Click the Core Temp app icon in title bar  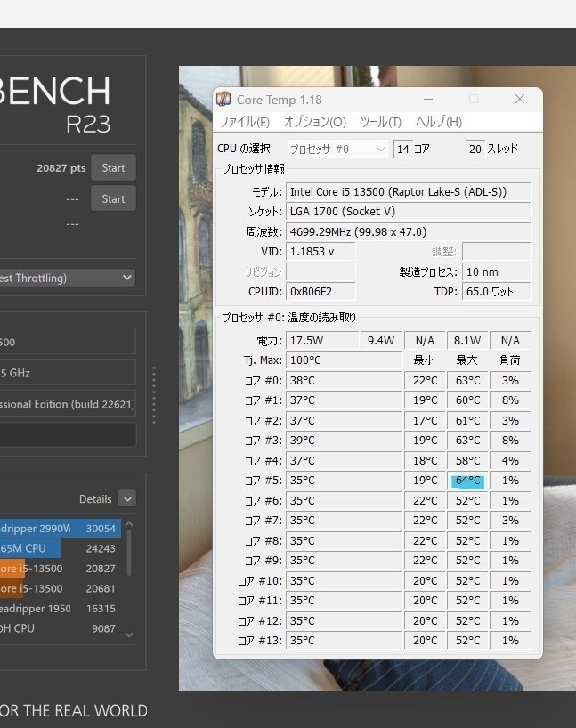[x=223, y=100]
